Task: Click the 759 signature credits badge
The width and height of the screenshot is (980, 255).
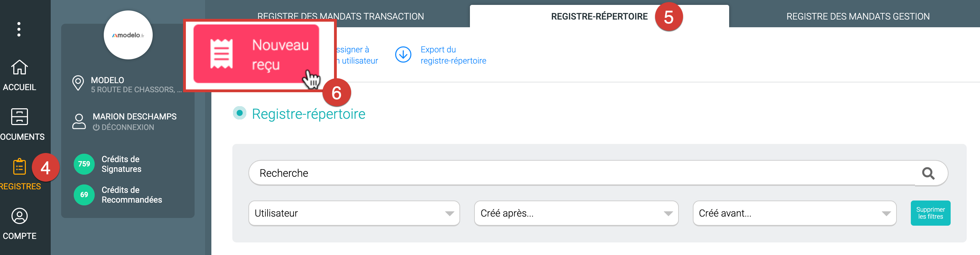Action: click(x=84, y=164)
